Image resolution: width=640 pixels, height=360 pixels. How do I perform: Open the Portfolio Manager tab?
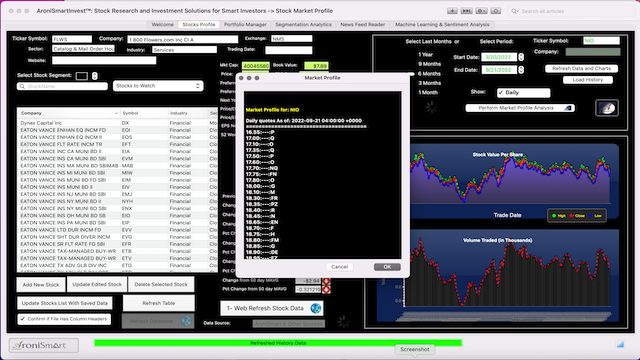pos(245,24)
